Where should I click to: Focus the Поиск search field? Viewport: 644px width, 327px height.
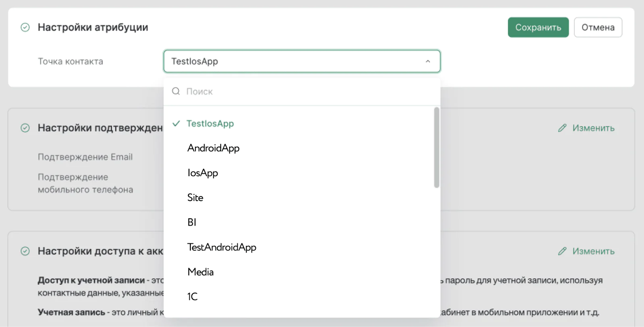[302, 91]
